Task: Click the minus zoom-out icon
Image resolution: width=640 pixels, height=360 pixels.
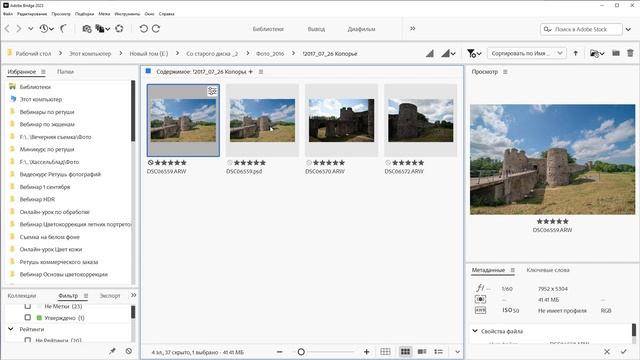Action: [x=280, y=352]
